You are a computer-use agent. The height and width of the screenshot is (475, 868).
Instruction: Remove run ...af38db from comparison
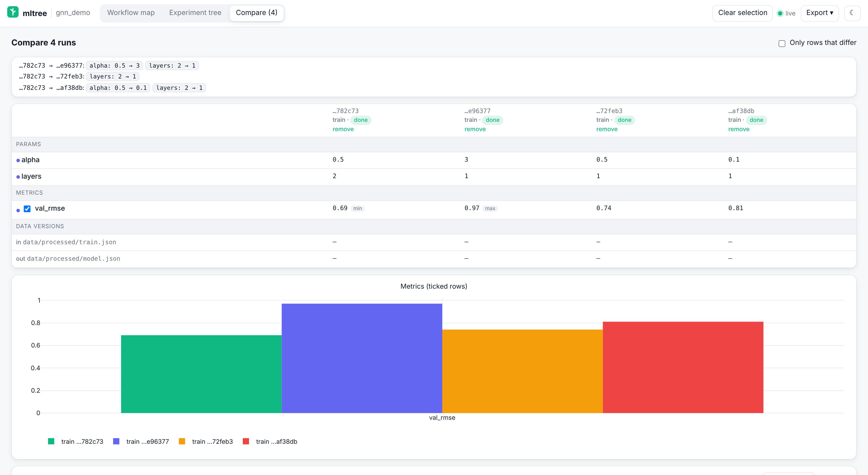coord(739,129)
